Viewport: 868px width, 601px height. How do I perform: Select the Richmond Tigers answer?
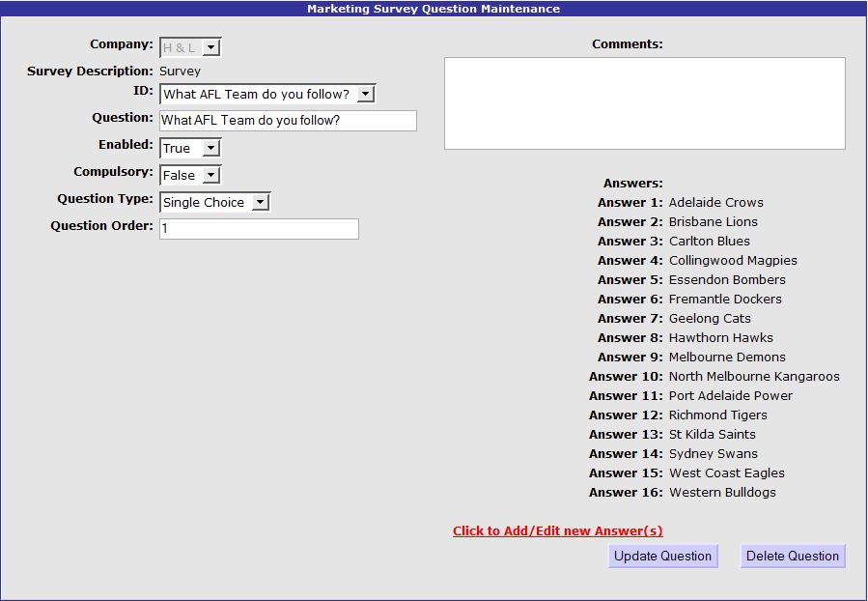coord(718,415)
